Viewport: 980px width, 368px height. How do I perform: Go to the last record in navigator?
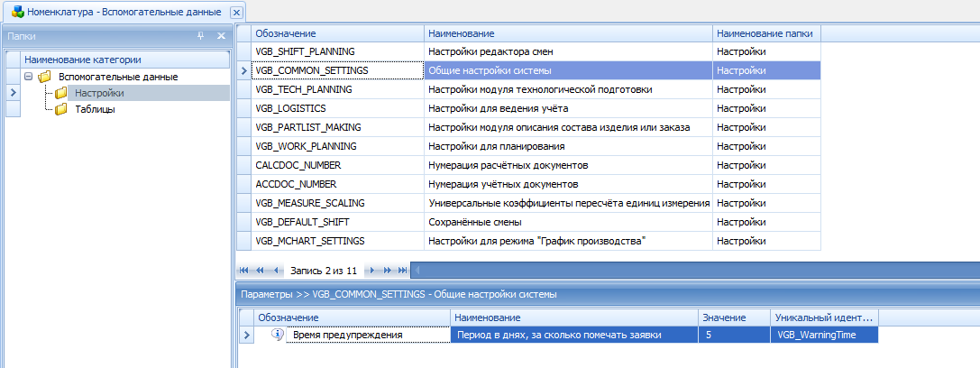[402, 271]
